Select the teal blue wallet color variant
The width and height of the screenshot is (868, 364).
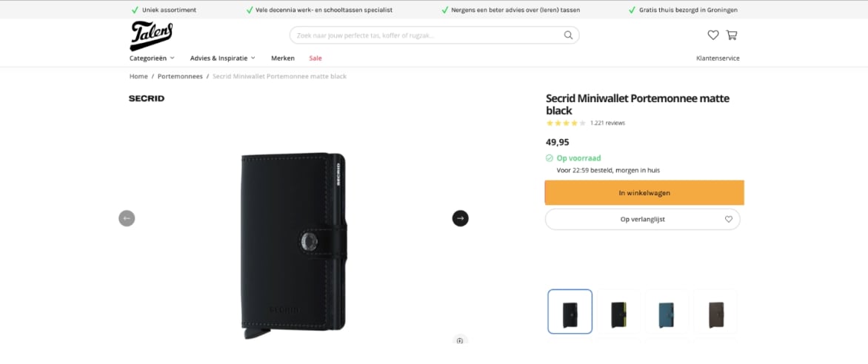point(667,311)
